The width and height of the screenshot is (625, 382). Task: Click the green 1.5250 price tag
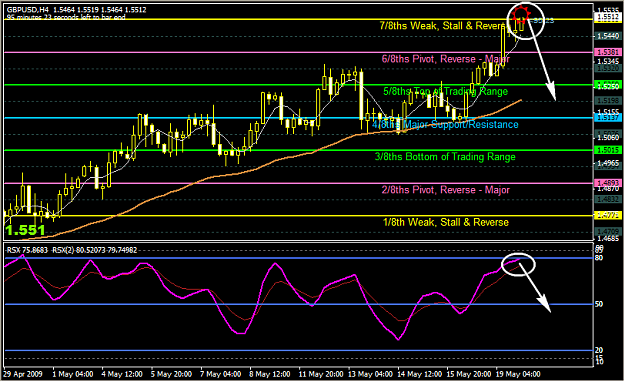[x=607, y=85]
